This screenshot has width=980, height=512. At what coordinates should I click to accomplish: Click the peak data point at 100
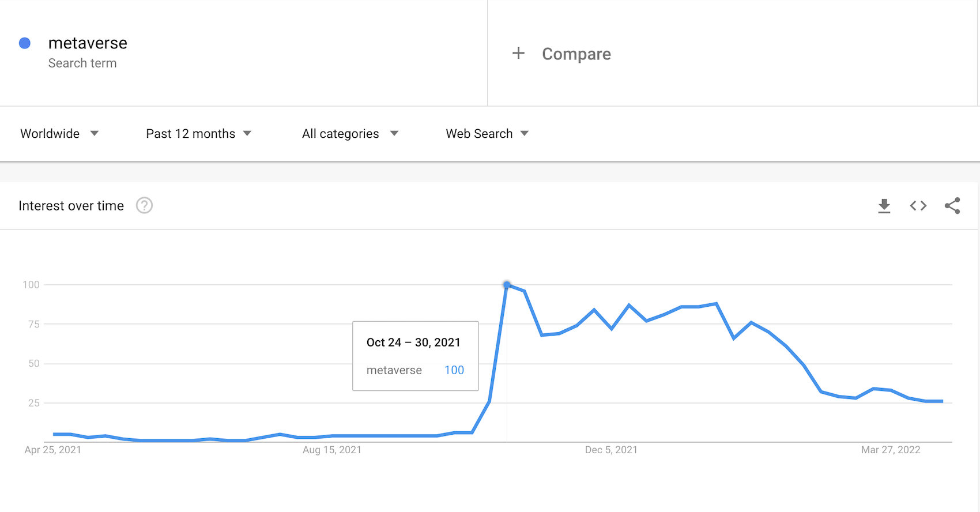tap(507, 285)
